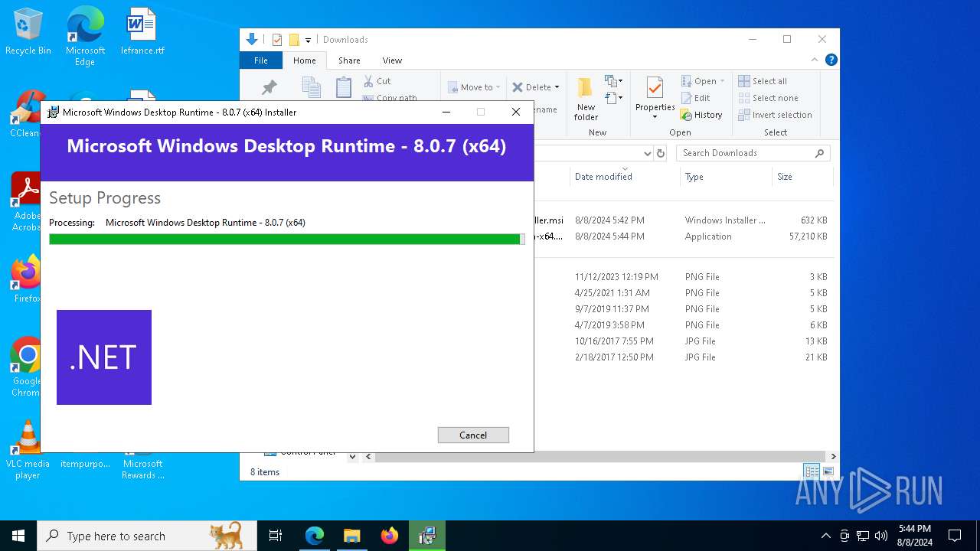Click Open in the ribbon
This screenshot has width=980, height=551.
click(x=699, y=81)
